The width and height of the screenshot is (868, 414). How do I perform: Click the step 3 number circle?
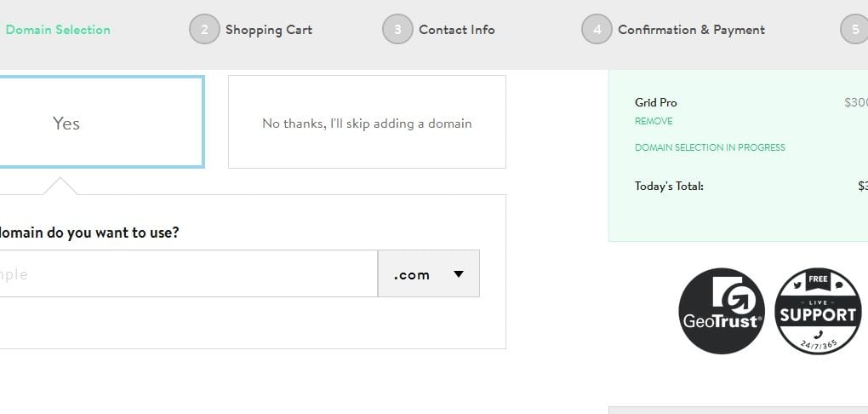click(397, 30)
